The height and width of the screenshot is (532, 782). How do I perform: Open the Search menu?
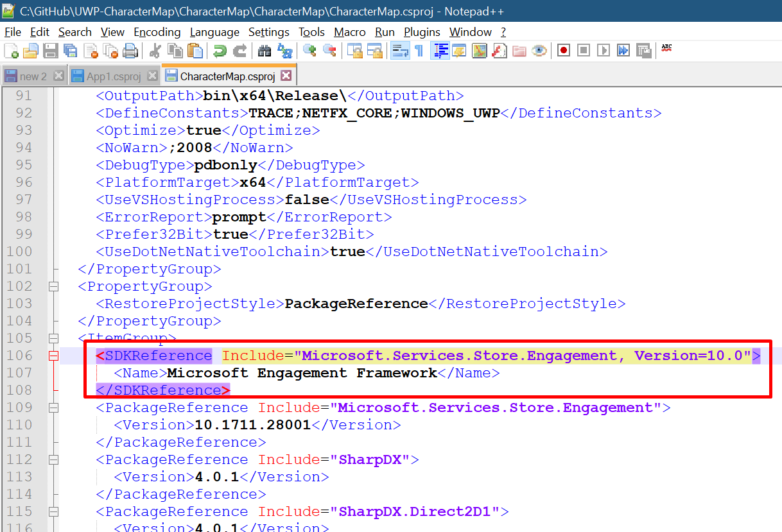[75, 32]
